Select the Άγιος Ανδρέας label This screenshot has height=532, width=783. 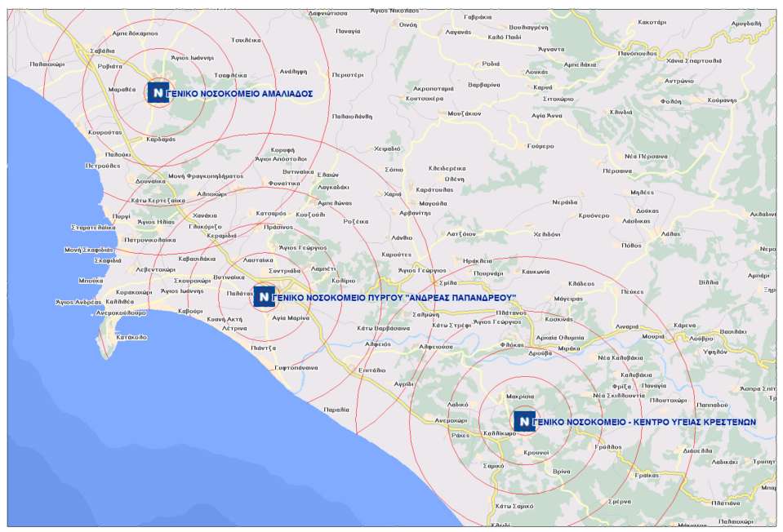78,302
